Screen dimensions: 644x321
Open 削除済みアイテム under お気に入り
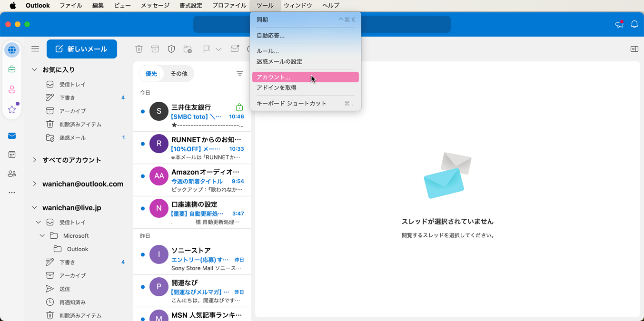(79, 124)
